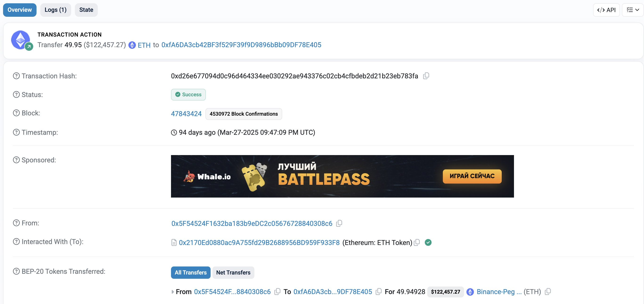Copy the transaction hash to clipboard
The height and width of the screenshot is (304, 644).
click(x=426, y=76)
